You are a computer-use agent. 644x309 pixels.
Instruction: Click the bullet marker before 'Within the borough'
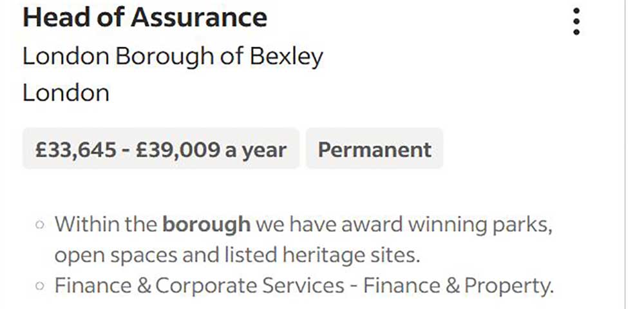(41, 226)
